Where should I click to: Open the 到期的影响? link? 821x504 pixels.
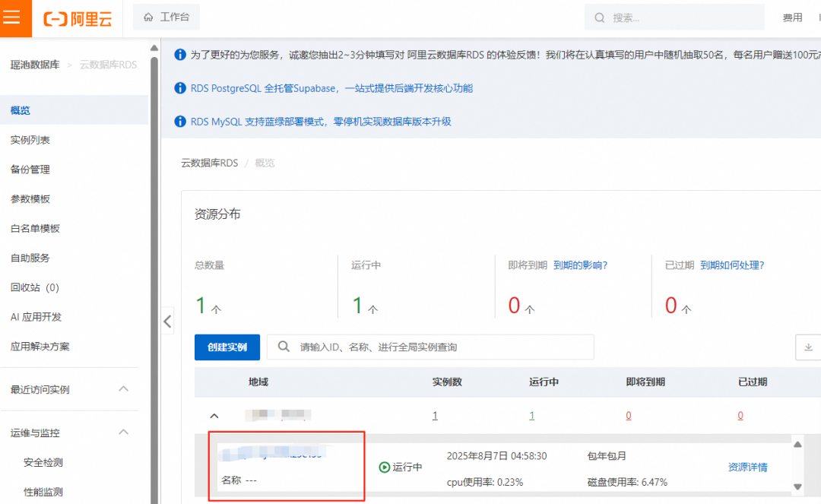click(580, 265)
